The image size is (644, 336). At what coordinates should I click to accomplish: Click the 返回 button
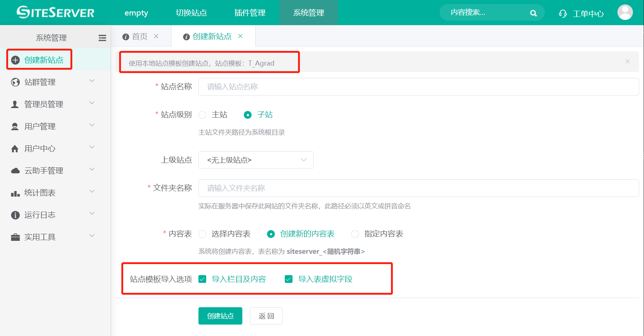click(266, 316)
